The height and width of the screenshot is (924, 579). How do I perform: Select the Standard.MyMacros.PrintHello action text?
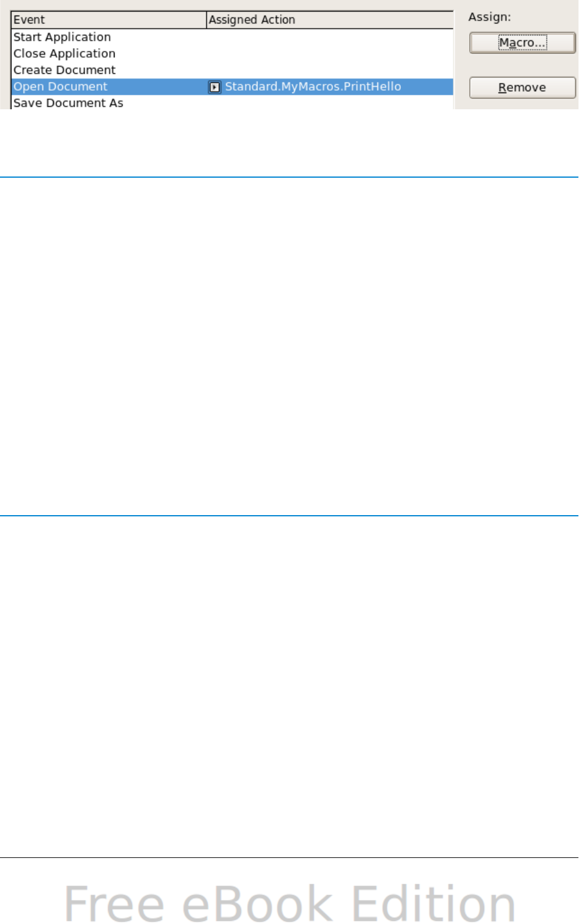click(313, 86)
